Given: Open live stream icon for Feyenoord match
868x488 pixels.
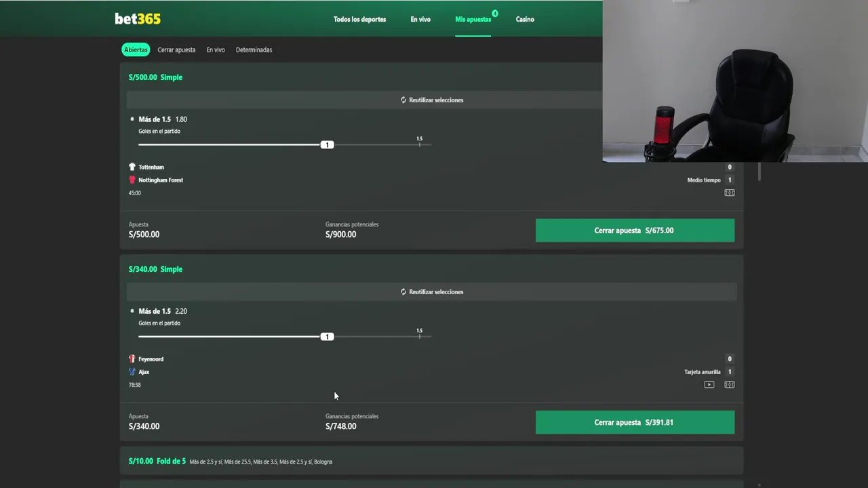Looking at the screenshot, I should pos(709,384).
